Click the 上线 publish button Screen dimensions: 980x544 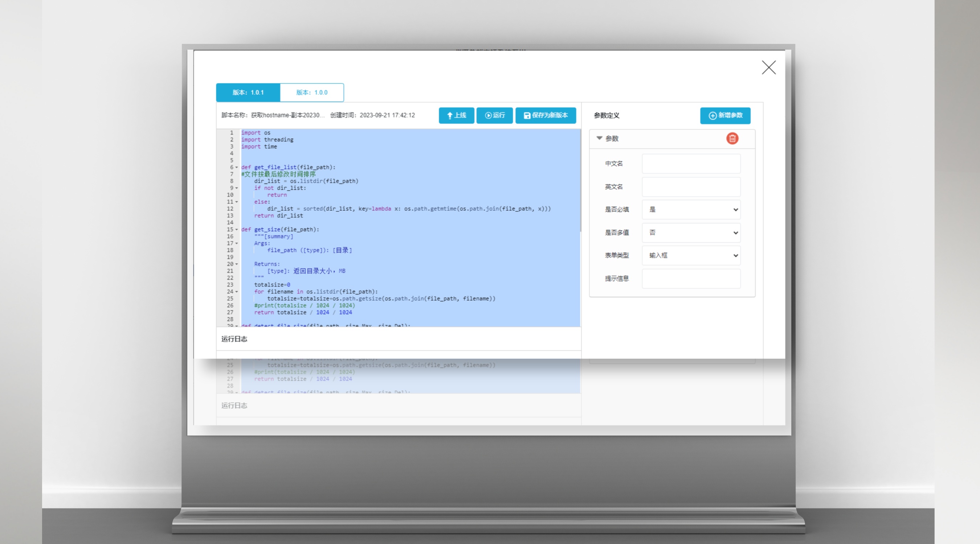[x=456, y=115]
